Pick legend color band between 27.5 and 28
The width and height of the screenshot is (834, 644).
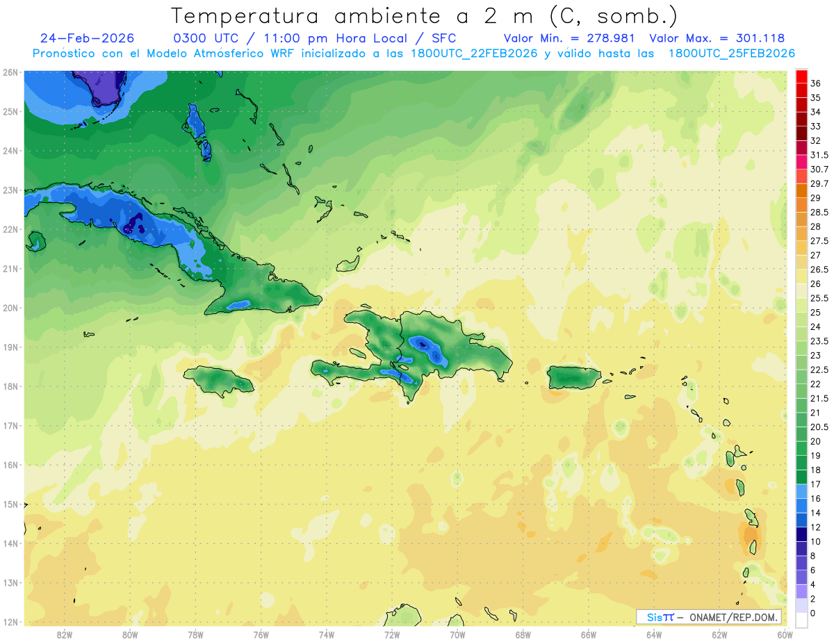(801, 234)
